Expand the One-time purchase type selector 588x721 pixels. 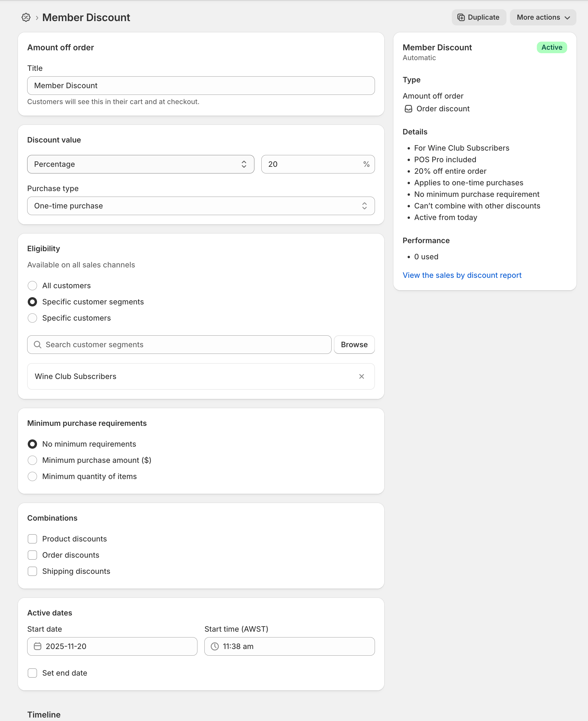(201, 206)
